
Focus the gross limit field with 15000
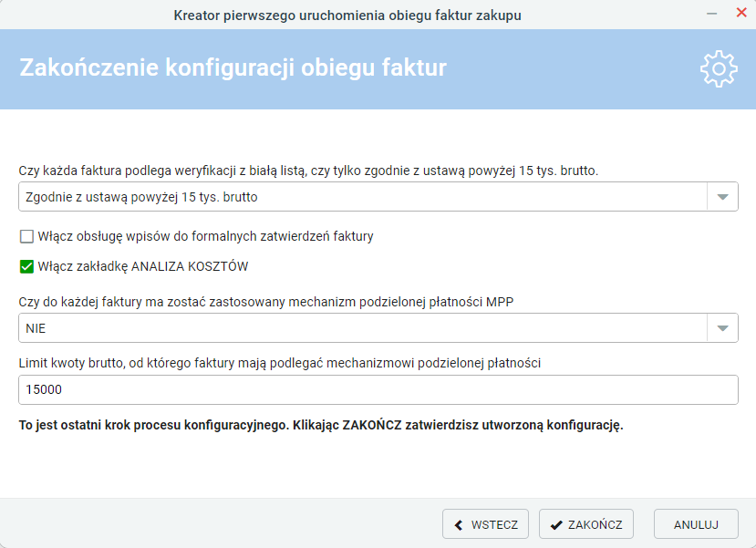coord(378,390)
